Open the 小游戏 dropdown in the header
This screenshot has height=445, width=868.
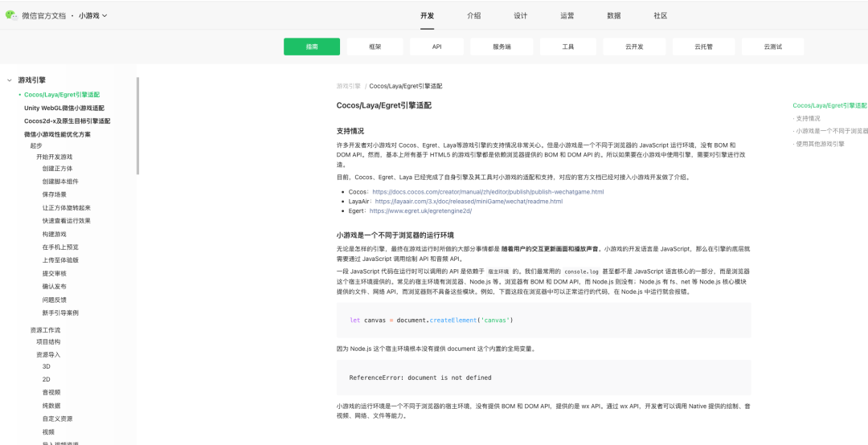click(92, 15)
